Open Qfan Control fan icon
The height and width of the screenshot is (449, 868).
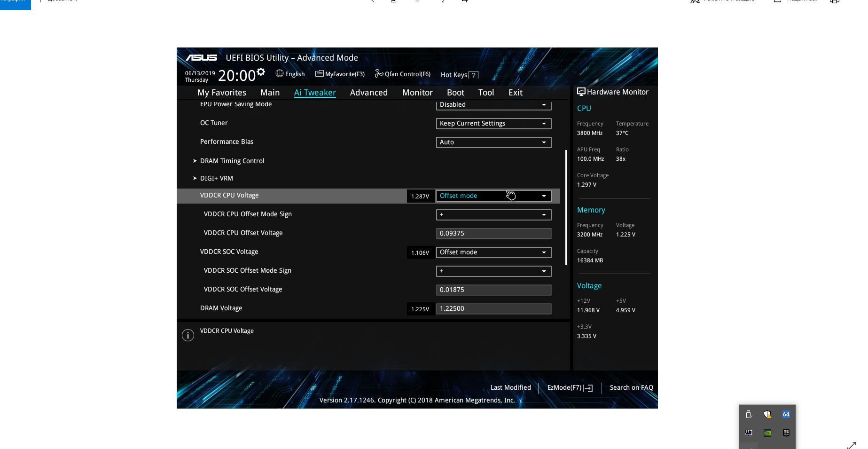point(379,73)
